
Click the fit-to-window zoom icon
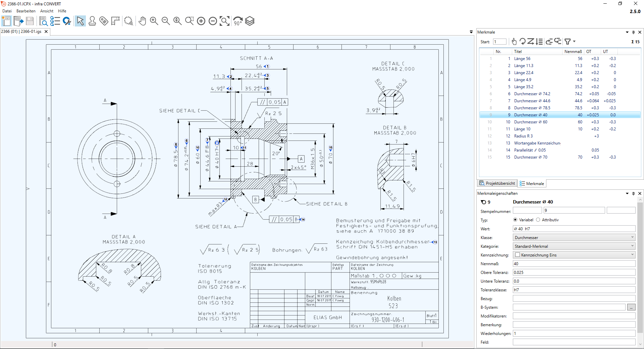pyautogui.click(x=225, y=21)
